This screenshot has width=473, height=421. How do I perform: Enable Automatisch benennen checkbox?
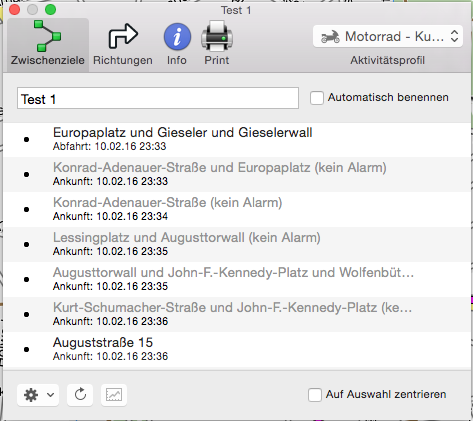317,98
